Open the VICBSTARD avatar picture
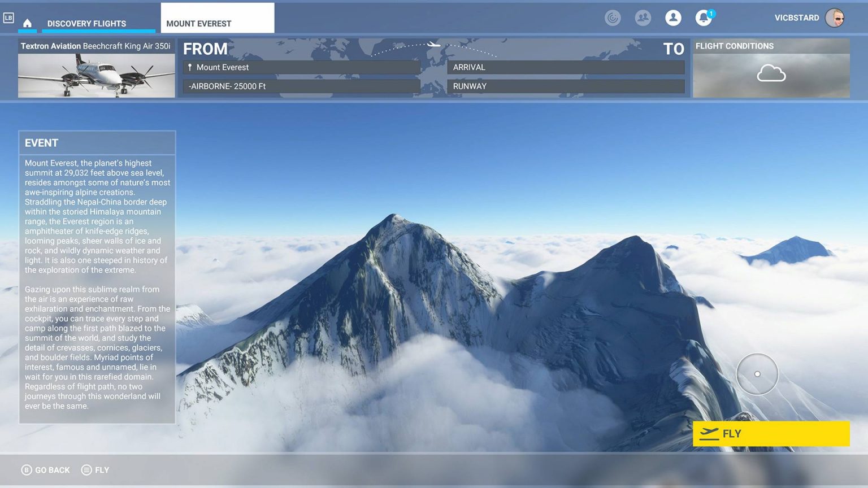This screenshot has width=868, height=488. click(835, 18)
